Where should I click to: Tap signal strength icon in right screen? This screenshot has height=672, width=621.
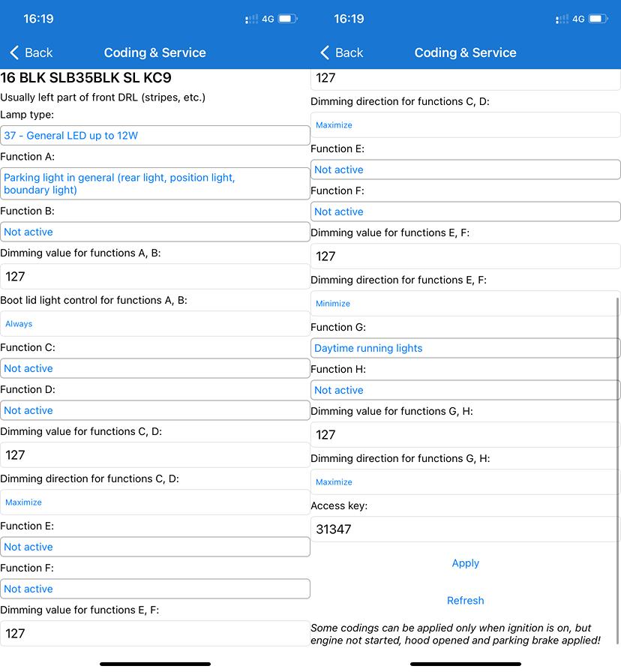coord(562,19)
